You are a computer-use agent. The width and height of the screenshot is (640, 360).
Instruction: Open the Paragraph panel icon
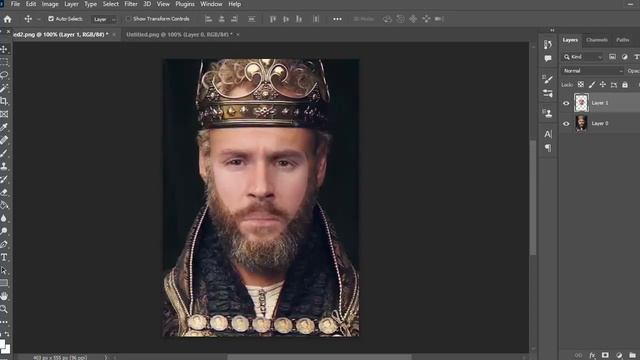click(x=548, y=148)
